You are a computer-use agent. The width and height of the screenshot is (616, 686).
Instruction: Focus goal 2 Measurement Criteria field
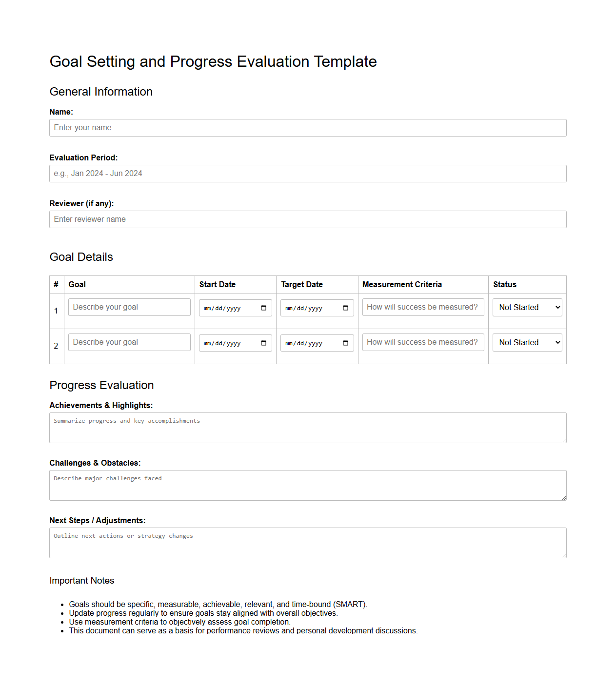point(423,342)
